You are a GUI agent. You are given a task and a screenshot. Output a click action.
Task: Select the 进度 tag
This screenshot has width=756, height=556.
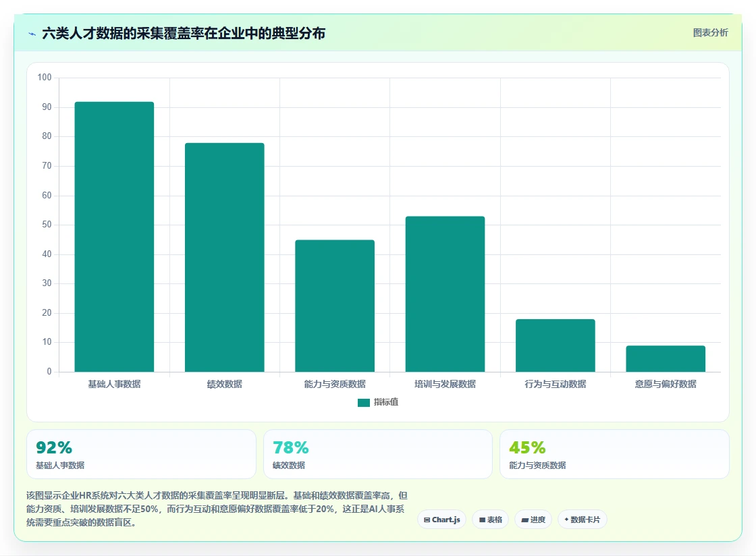533,520
